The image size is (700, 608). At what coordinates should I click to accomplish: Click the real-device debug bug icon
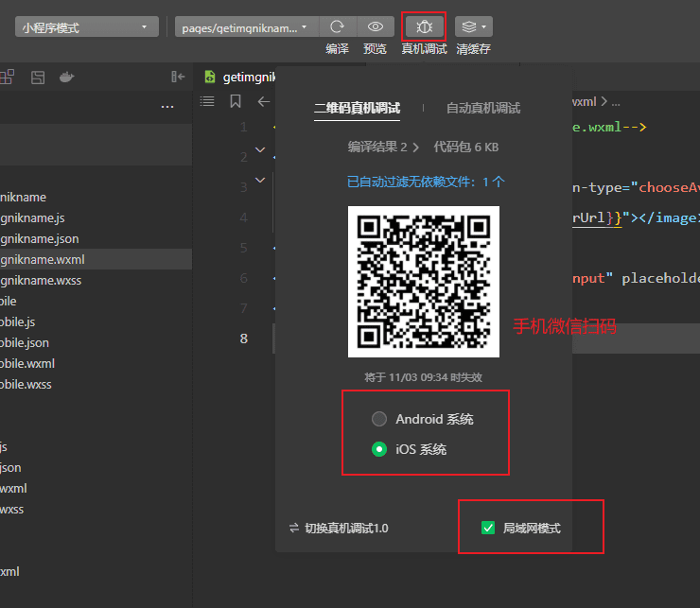click(424, 26)
